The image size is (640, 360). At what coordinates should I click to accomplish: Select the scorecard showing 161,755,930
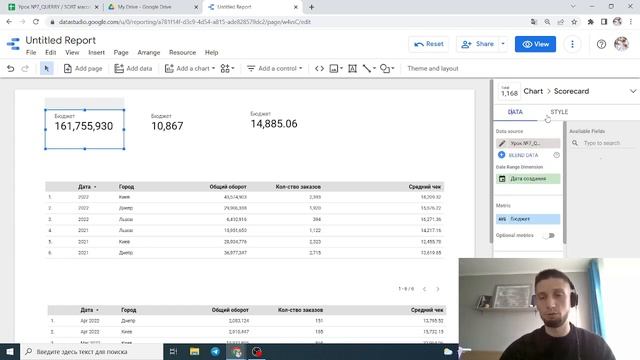[84, 129]
